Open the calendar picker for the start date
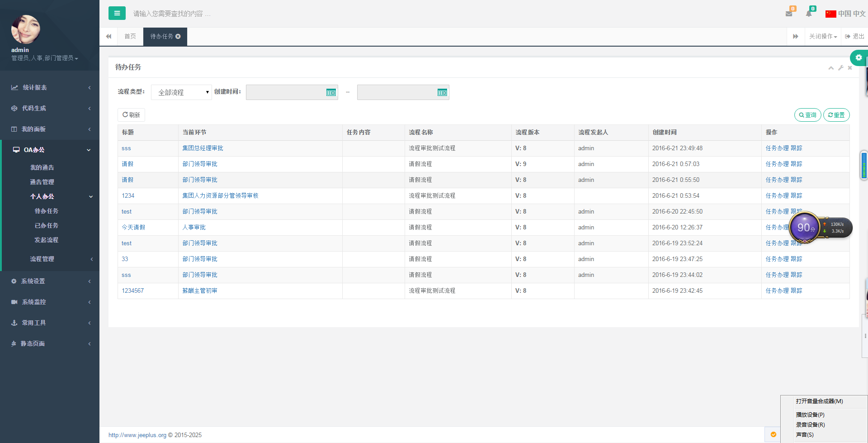Viewport: 868px width, 443px height. [x=331, y=92]
